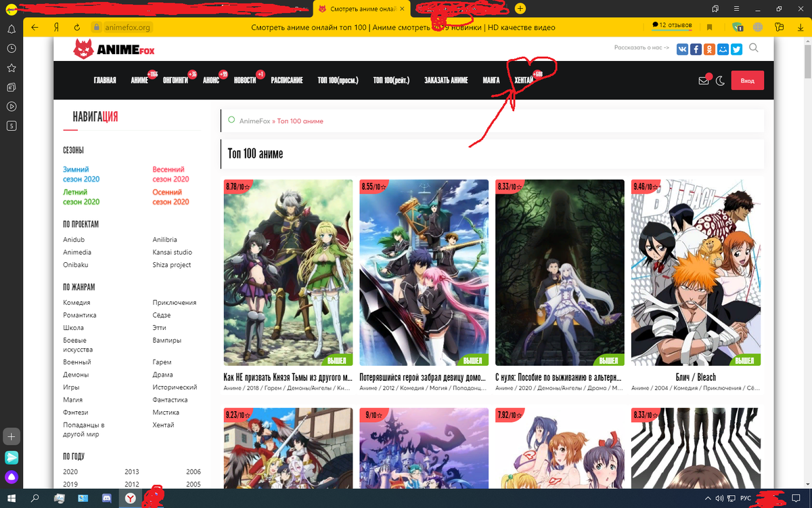Viewport: 812px width, 508px height.
Task: Open АНОНС in site menu
Action: (x=211, y=80)
